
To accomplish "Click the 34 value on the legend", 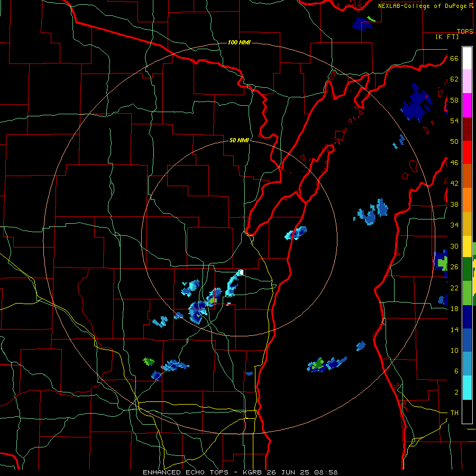I will (454, 225).
